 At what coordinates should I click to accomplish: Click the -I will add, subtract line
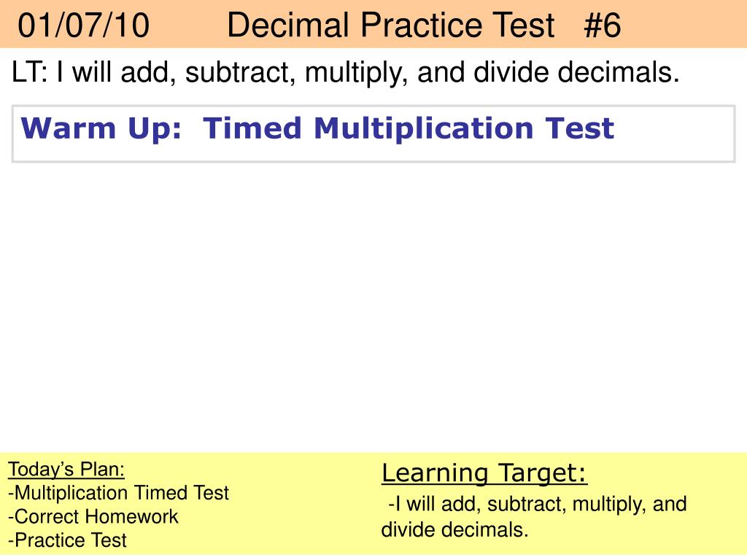[x=538, y=505]
